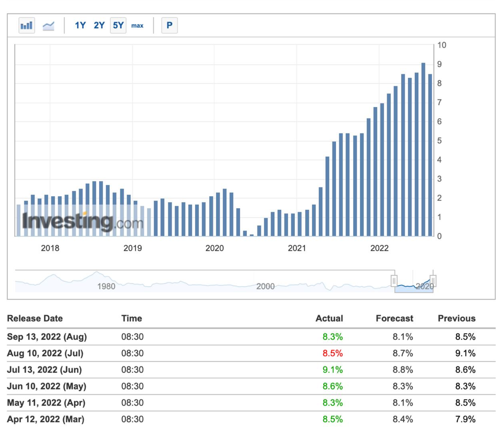This screenshot has width=504, height=431.
Task: Click left handle of range navigator
Action: 394,281
